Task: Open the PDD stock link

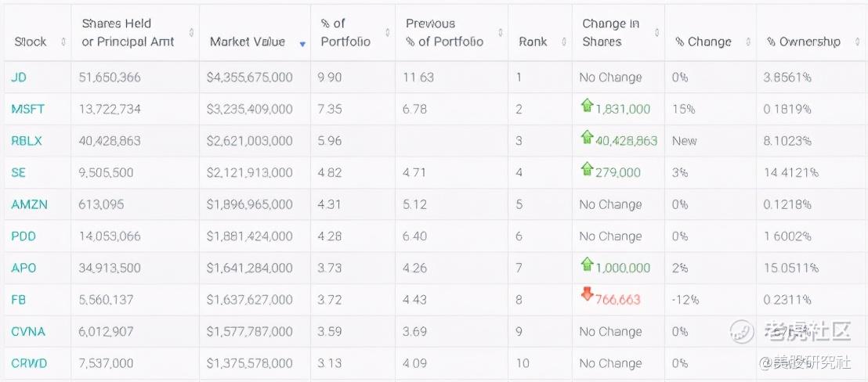Action: [24, 236]
